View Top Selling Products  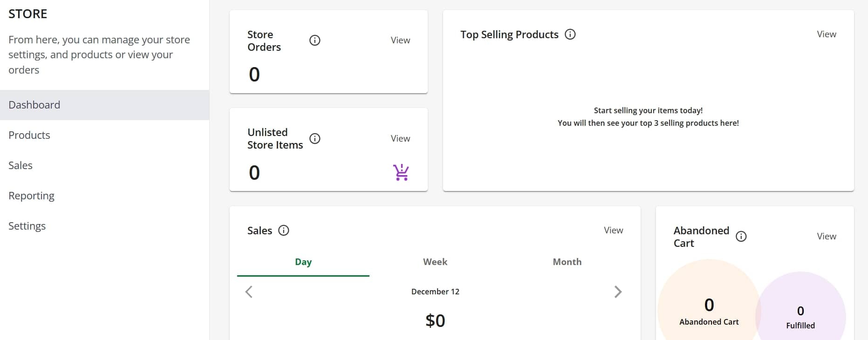point(826,34)
